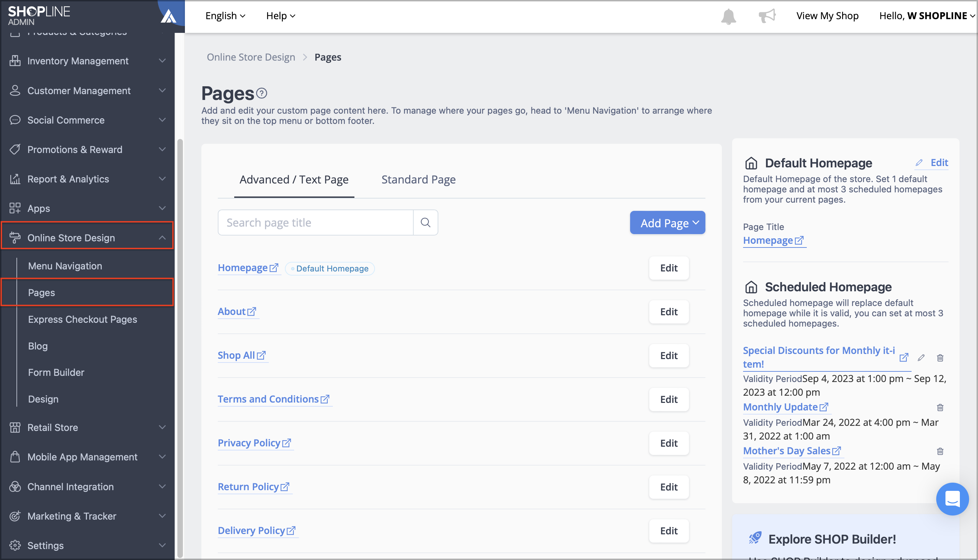978x560 pixels.
Task: Switch to the Advanced / Text Page tab
Action: [294, 180]
